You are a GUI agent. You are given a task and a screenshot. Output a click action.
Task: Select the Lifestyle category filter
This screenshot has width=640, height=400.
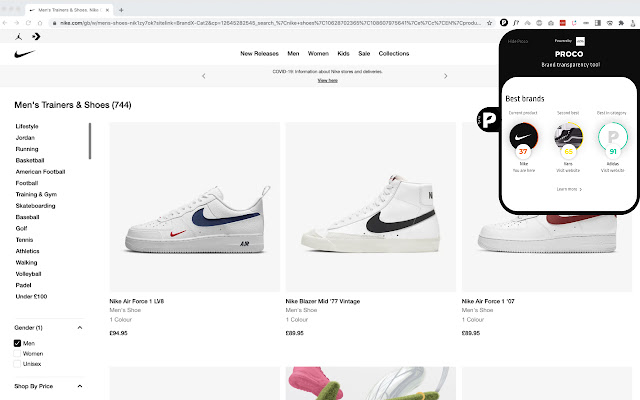click(27, 126)
